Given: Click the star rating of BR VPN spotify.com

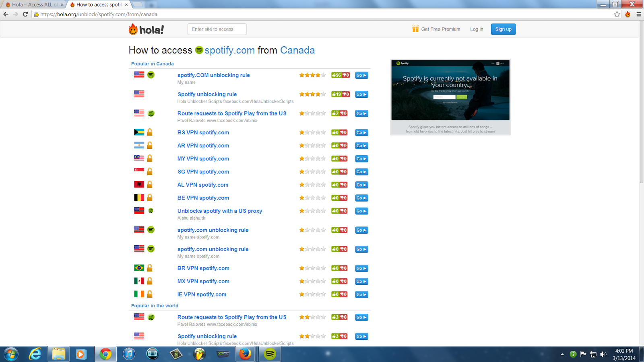Looking at the screenshot, I should 312,268.
